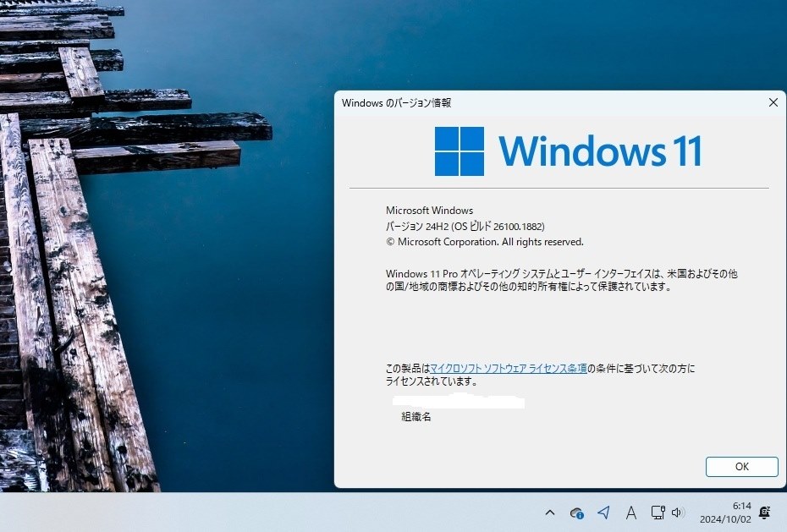The image size is (787, 532).
Task: Open the network status tray icon
Action: [x=658, y=513]
